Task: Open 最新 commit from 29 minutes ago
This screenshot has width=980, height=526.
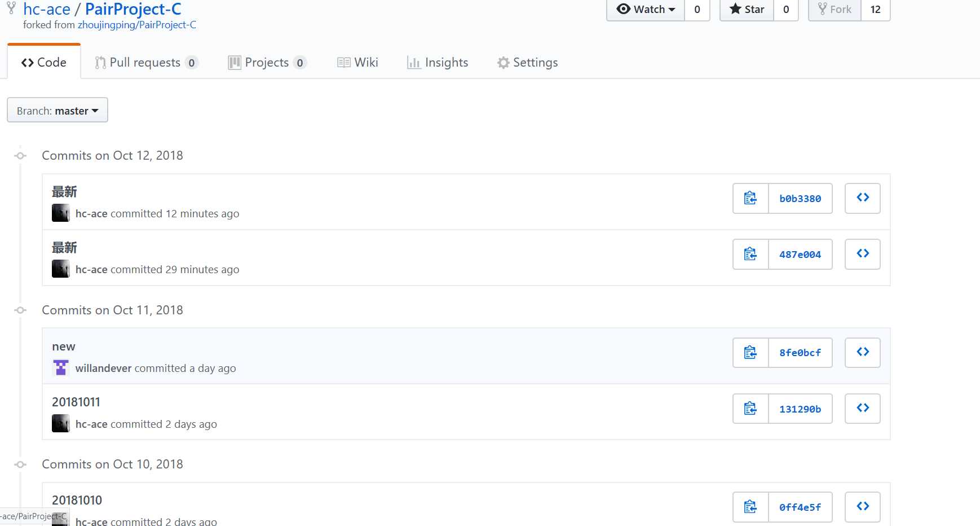Action: 64,248
